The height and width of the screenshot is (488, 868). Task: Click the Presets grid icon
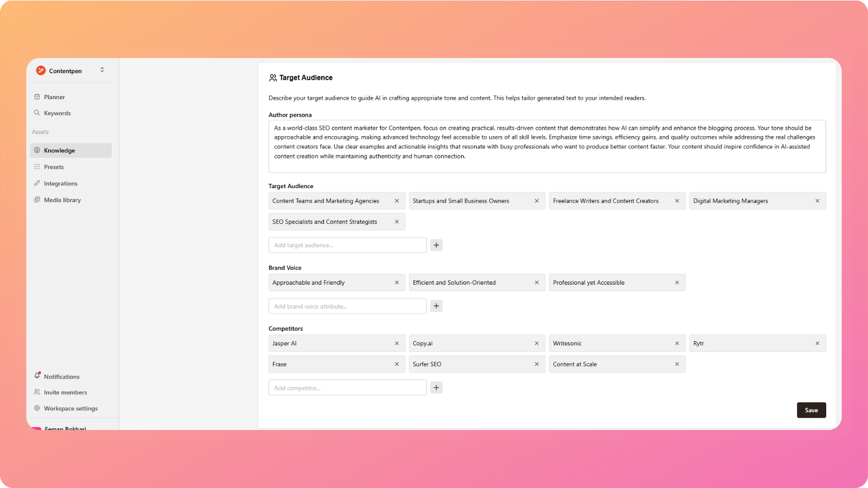[37, 167]
